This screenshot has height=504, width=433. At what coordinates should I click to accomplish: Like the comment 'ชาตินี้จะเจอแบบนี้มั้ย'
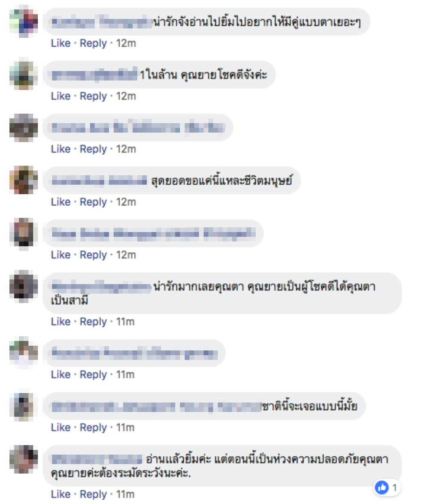pyautogui.click(x=61, y=428)
